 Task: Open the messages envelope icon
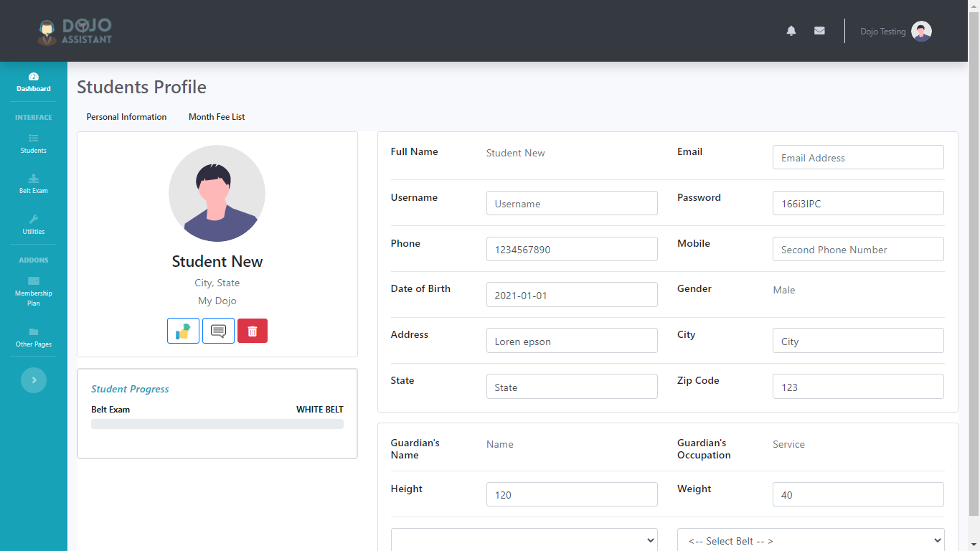coord(819,31)
